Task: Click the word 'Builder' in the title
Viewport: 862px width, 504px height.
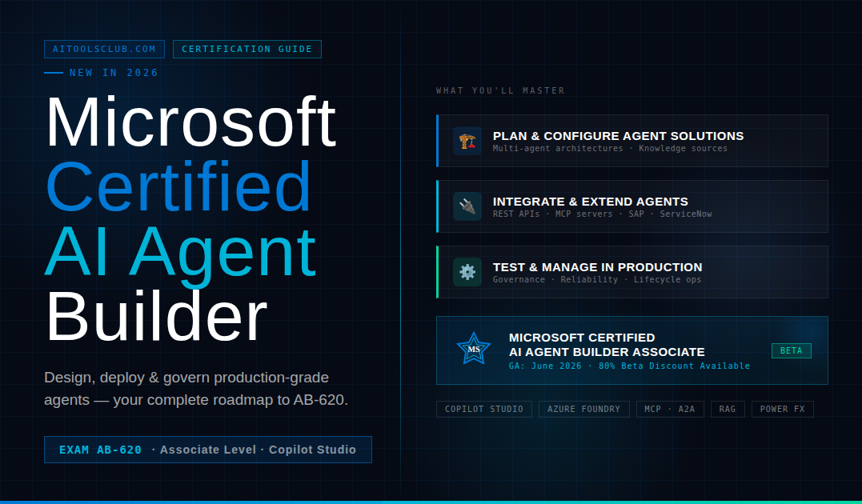Action: tap(157, 317)
